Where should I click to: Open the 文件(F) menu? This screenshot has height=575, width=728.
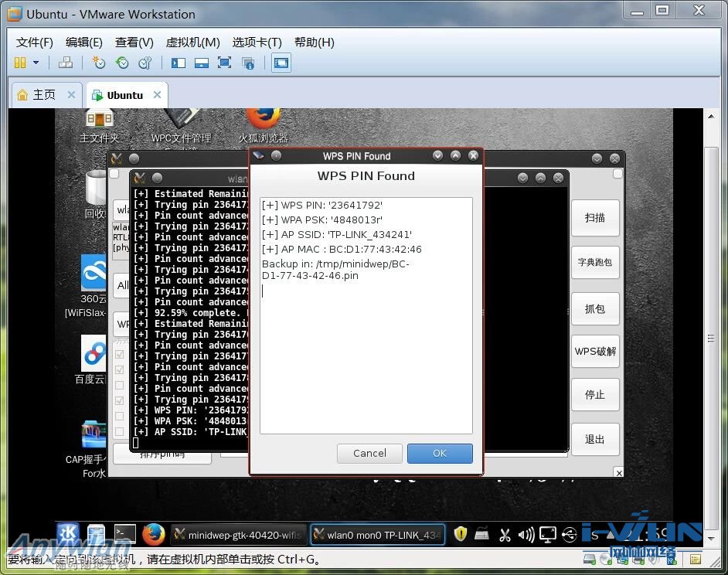coord(34,43)
